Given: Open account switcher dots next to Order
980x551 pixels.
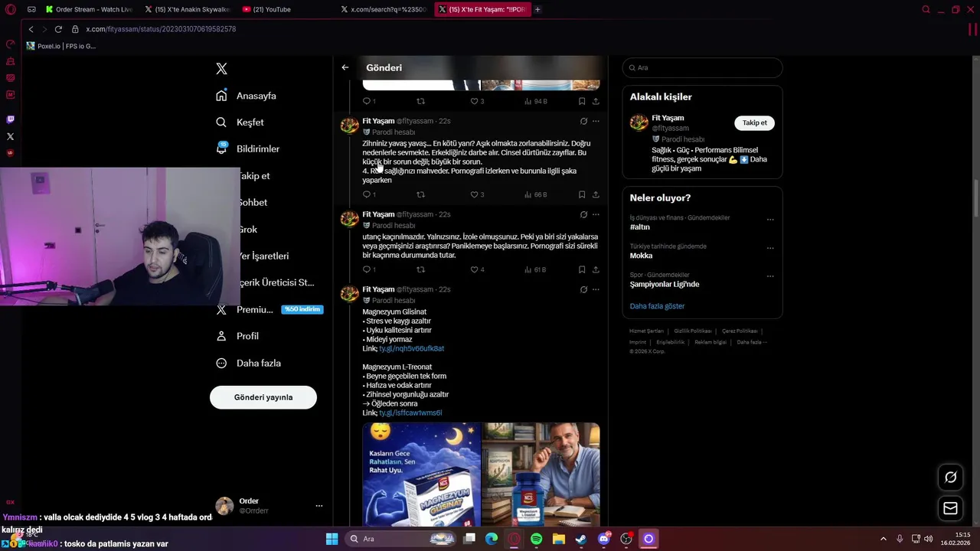Looking at the screenshot, I should coord(319,506).
